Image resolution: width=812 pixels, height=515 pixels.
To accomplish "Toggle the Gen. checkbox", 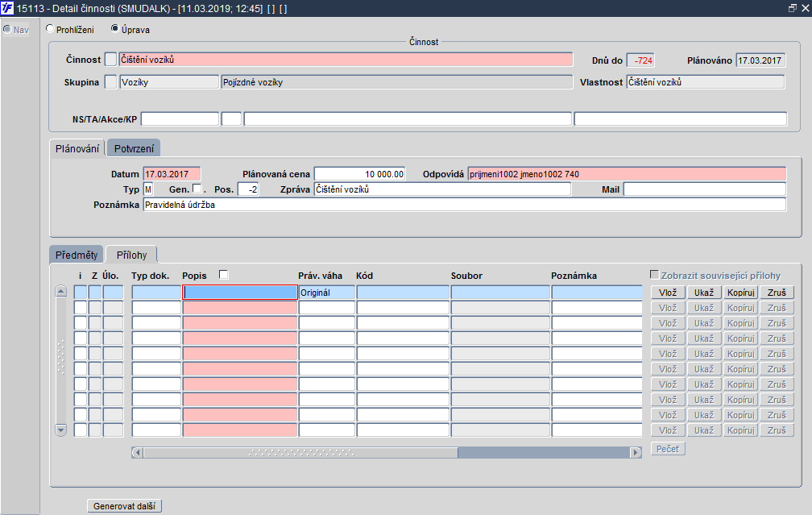I will tap(197, 189).
